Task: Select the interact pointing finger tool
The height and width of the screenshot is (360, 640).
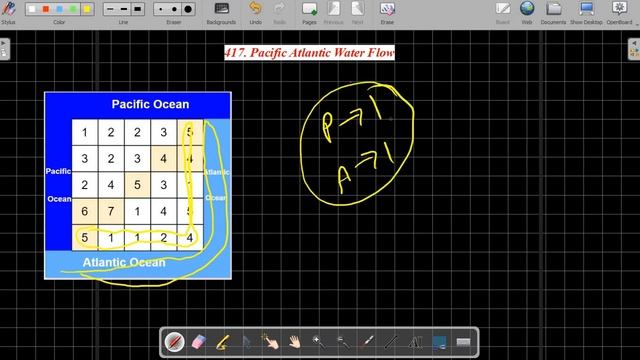Action: coord(271,342)
